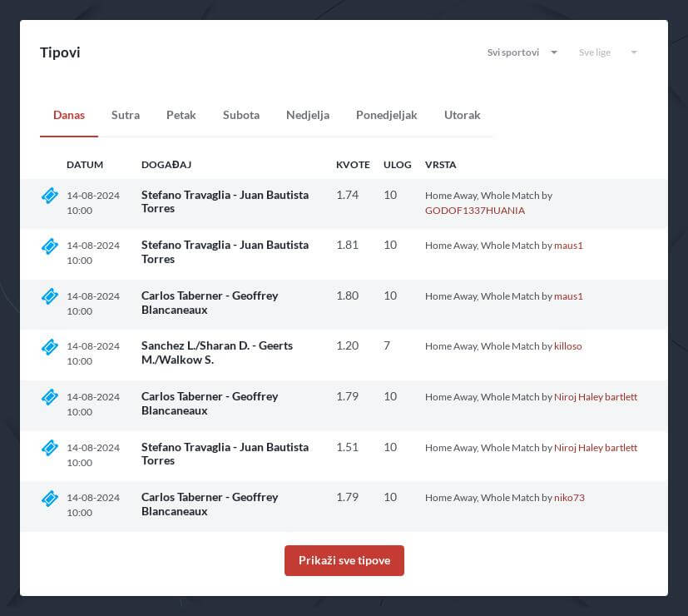This screenshot has height=616, width=688.
Task: Go to the Ponedjeljak tab
Action: [386, 115]
